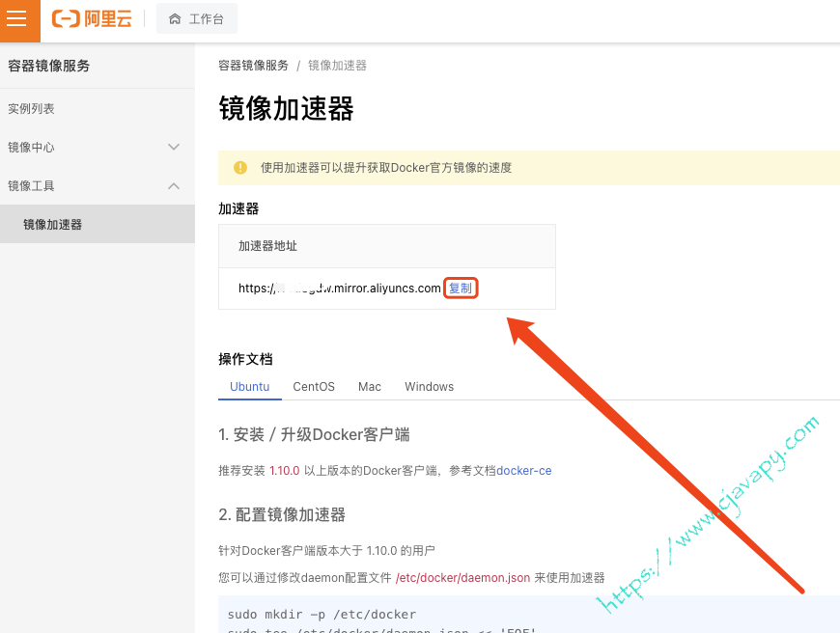Switch to the Mac tab
This screenshot has width=840, height=633.
(370, 387)
